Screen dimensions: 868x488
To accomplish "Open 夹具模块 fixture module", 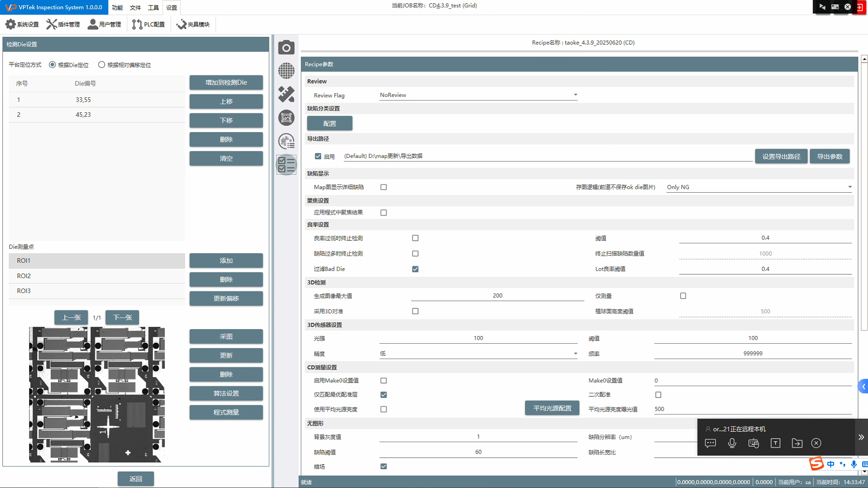I will [193, 24].
